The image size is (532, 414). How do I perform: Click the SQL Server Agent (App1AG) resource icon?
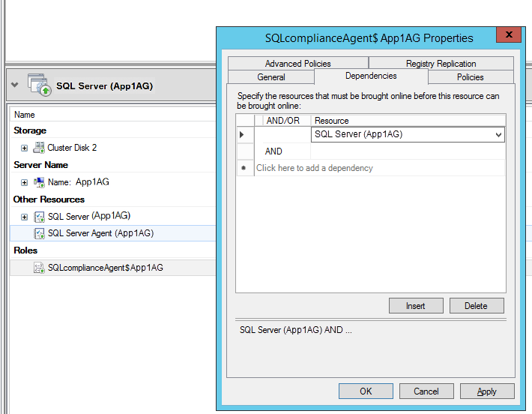coord(39,233)
